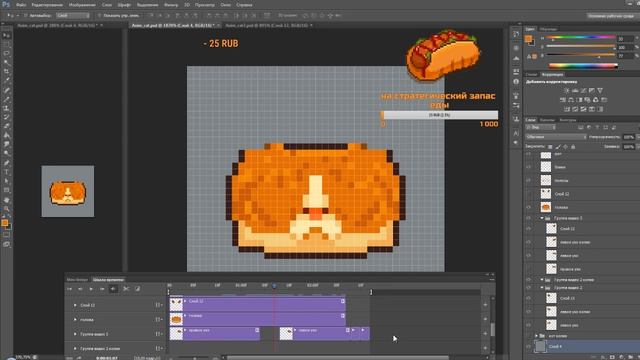Click the color spectrum ramp bar
640x360 pixels.
tap(583, 65)
